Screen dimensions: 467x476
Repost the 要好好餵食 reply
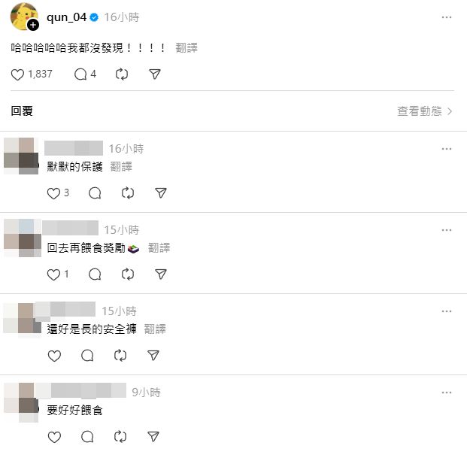pos(120,437)
